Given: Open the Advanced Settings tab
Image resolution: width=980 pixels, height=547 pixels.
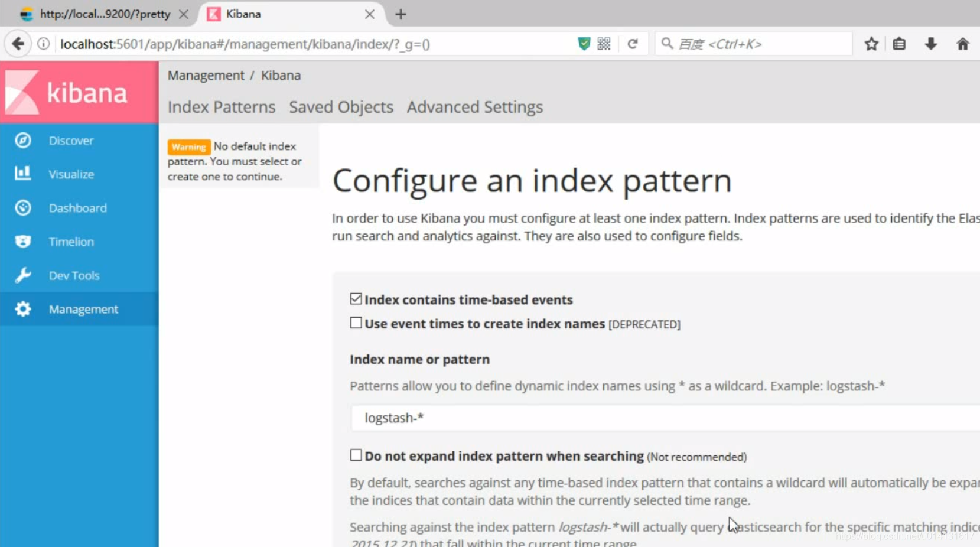Looking at the screenshot, I should pos(475,107).
